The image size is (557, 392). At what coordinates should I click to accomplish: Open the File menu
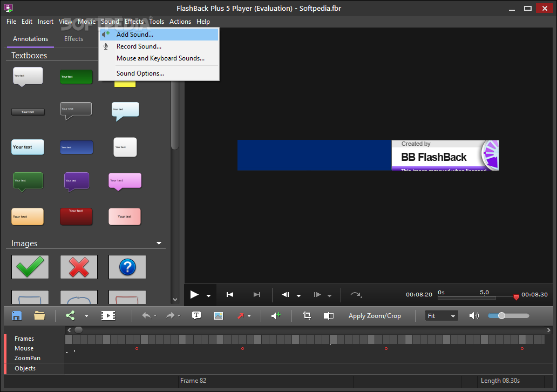pos(11,21)
